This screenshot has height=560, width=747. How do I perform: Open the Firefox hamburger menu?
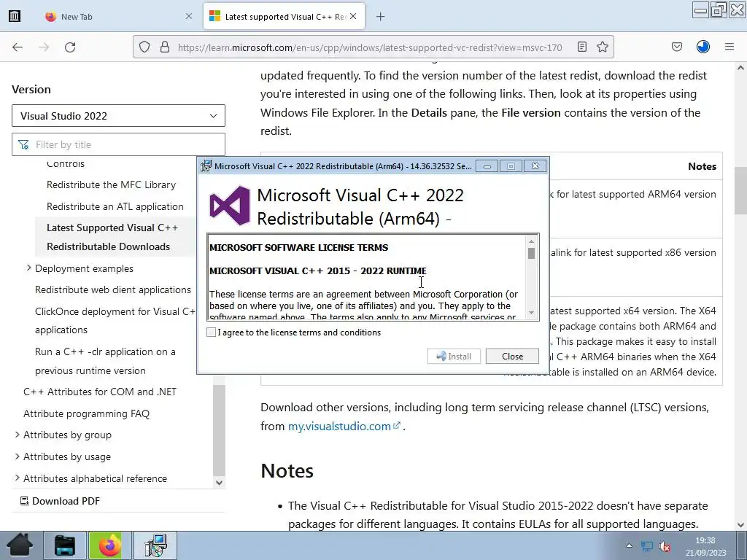(x=729, y=47)
